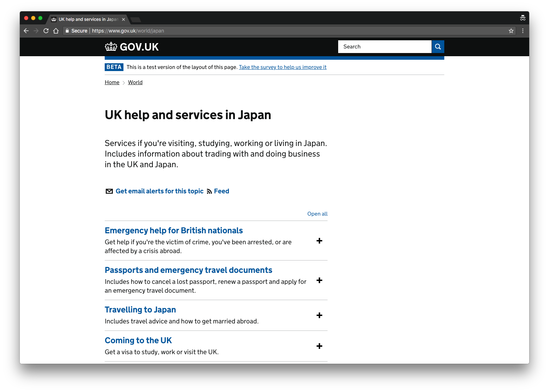Click Emergency help for British nationals heading

tap(174, 230)
